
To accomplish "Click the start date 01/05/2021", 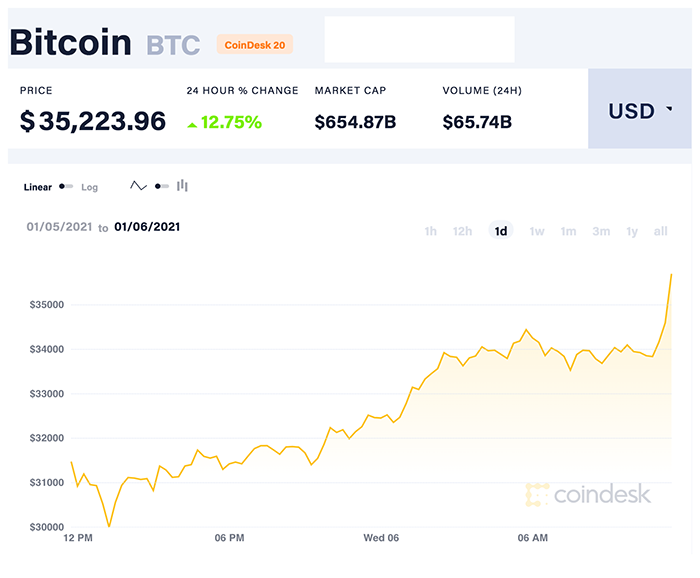I will pos(59,227).
